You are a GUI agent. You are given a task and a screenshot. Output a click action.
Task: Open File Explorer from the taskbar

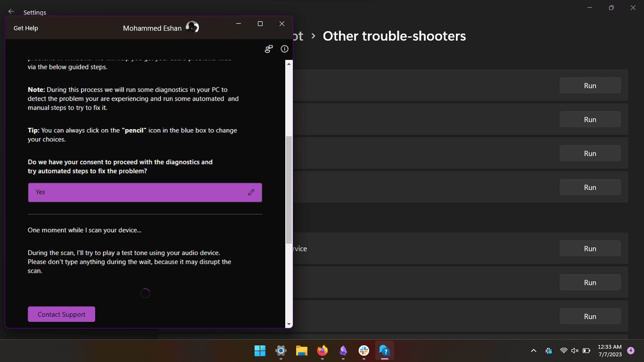(301, 350)
